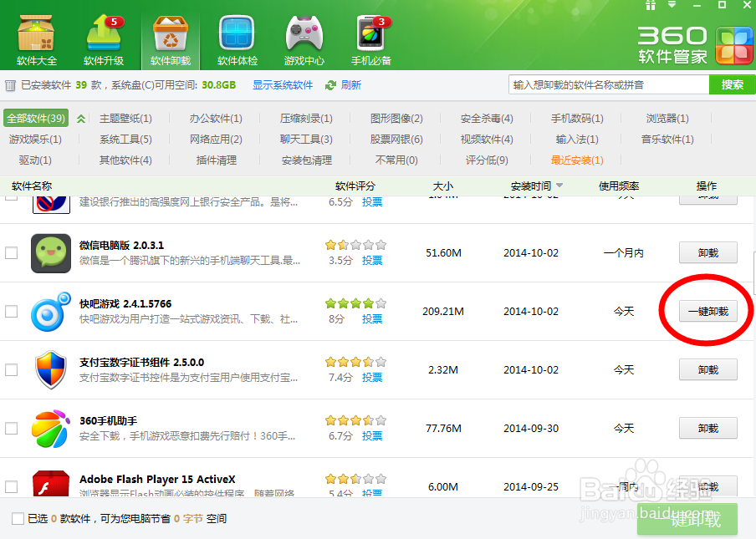The image size is (756, 539).
Task: Select the 音乐软件(1) category
Action: (667, 140)
